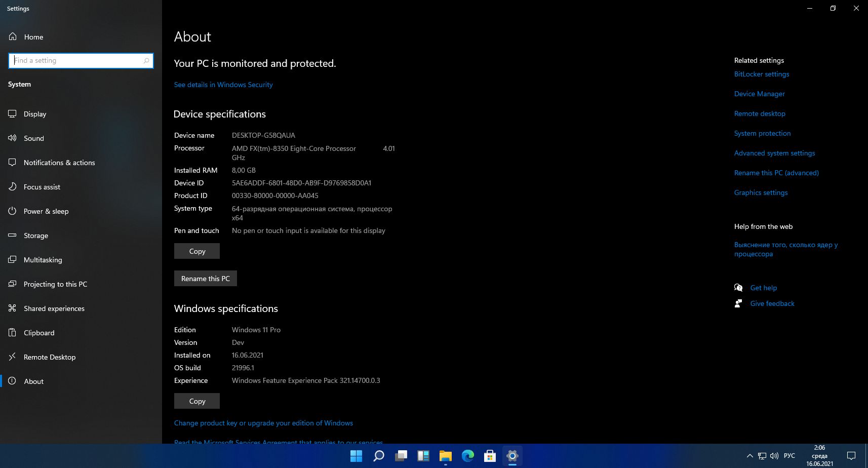
Task: Copy the Windows specifications
Action: pos(197,401)
